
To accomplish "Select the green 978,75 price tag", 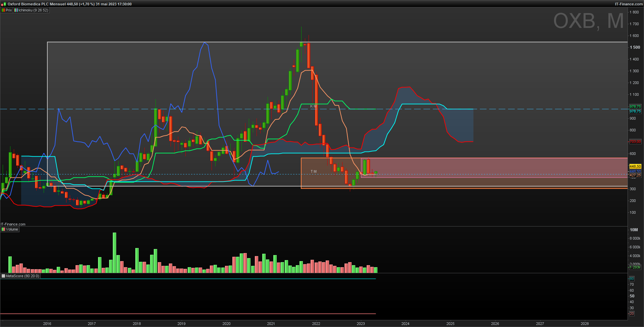I will coord(635,107).
